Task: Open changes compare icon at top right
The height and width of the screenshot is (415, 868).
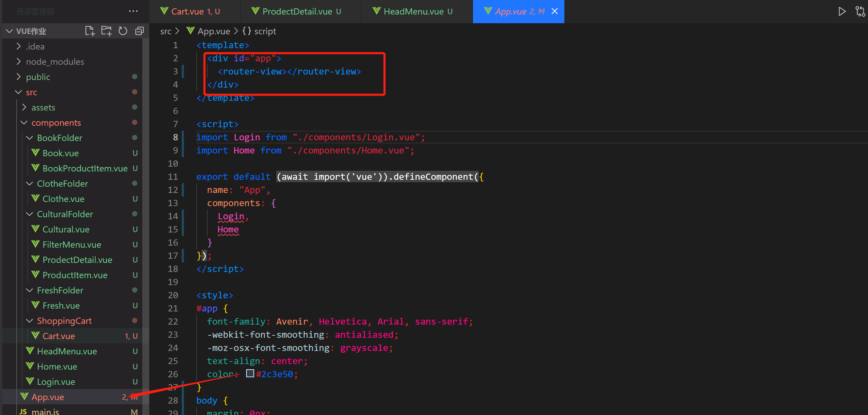Action: pos(860,11)
